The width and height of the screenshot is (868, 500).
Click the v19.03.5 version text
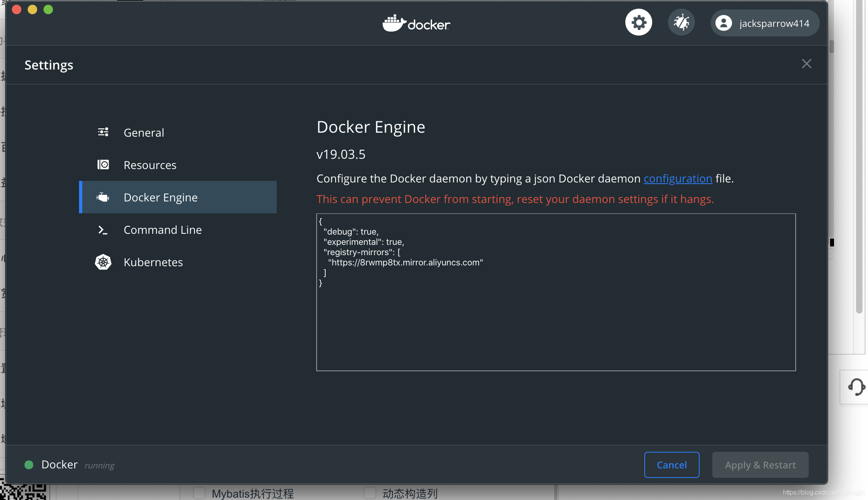coord(341,154)
